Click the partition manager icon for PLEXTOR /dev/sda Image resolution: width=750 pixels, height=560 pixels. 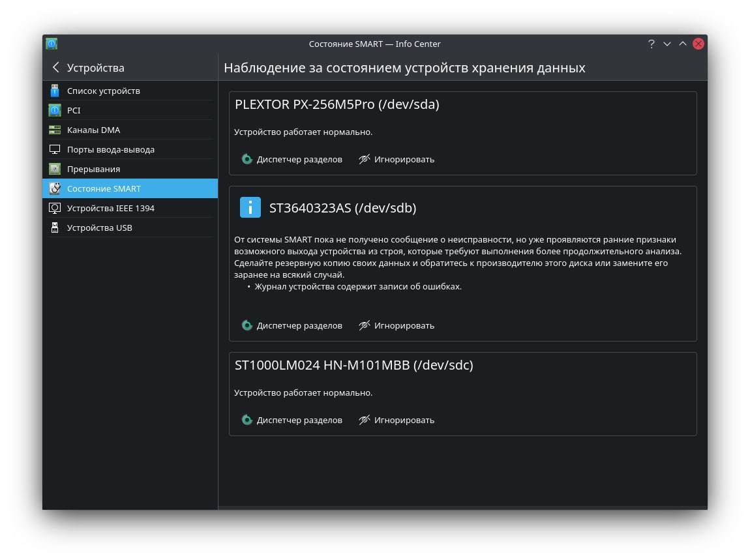[x=247, y=159]
